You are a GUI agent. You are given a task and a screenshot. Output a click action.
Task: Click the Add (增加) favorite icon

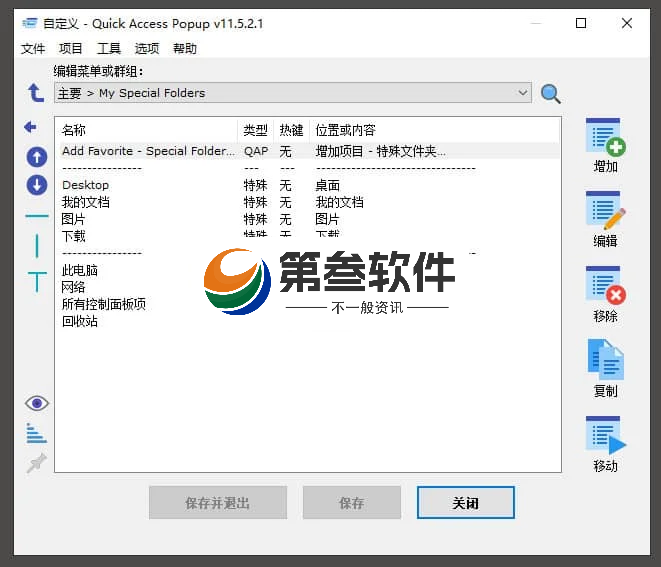[x=605, y=137]
